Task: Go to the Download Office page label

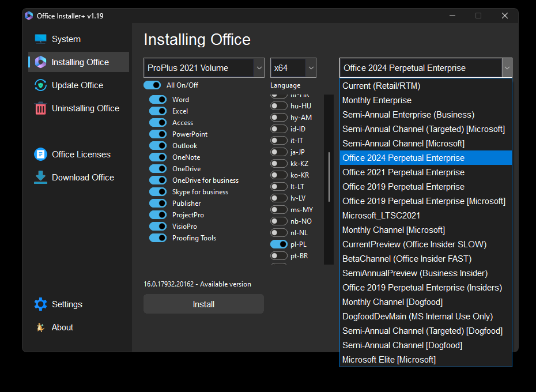Action: 83,177
